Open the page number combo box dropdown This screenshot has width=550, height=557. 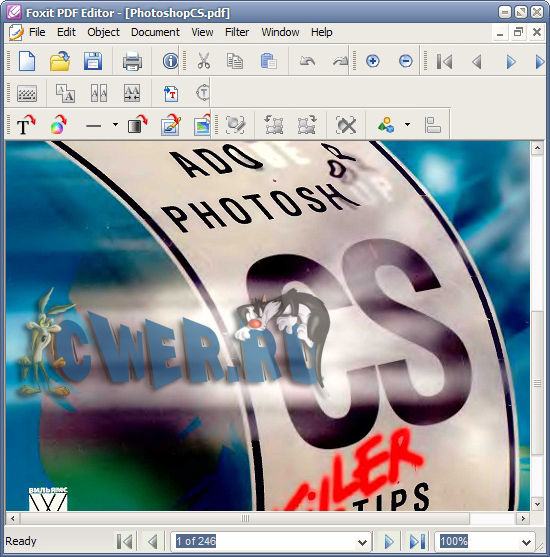pos(362,542)
